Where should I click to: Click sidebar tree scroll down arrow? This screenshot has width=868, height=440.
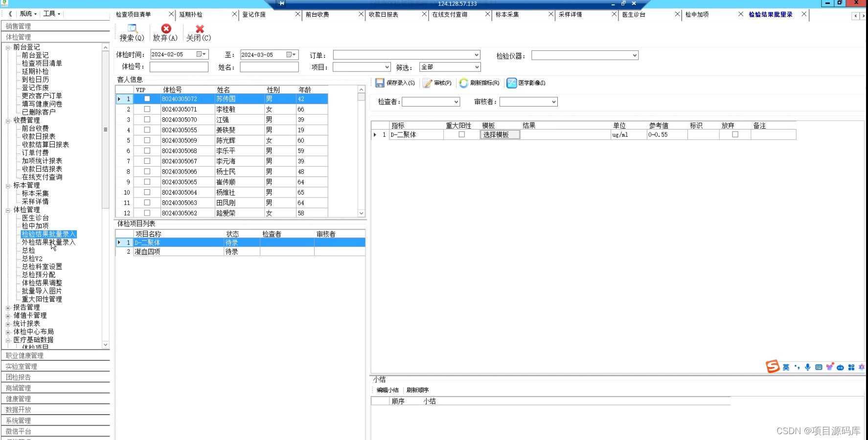pos(105,345)
